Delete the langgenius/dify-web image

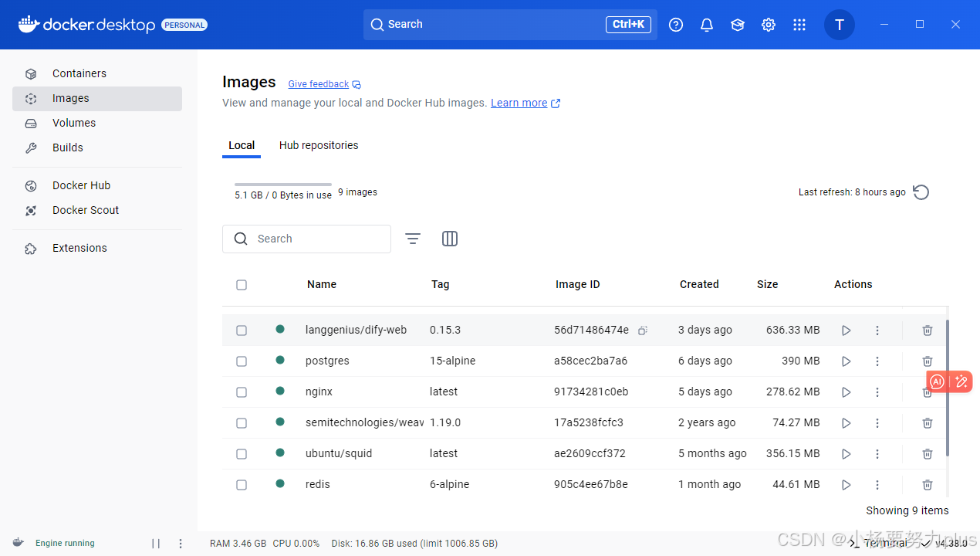pyautogui.click(x=928, y=331)
